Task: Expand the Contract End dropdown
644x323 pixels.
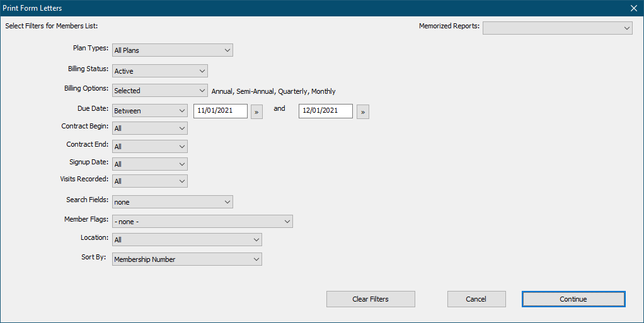Action: 149,146
